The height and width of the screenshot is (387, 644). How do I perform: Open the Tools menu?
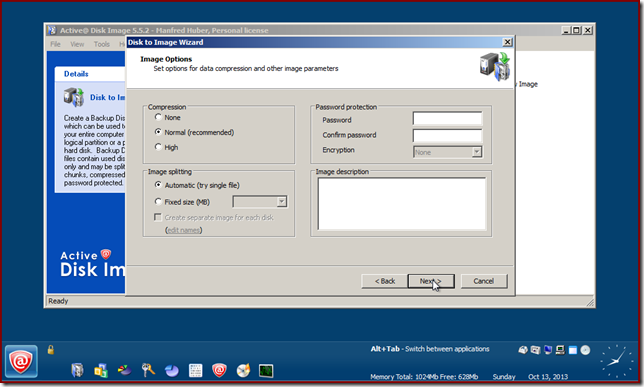(x=101, y=44)
